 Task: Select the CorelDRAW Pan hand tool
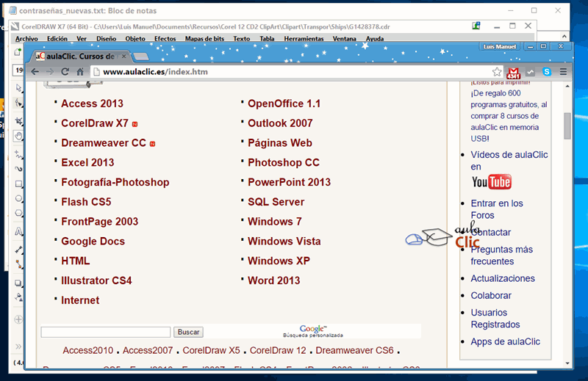click(x=19, y=135)
